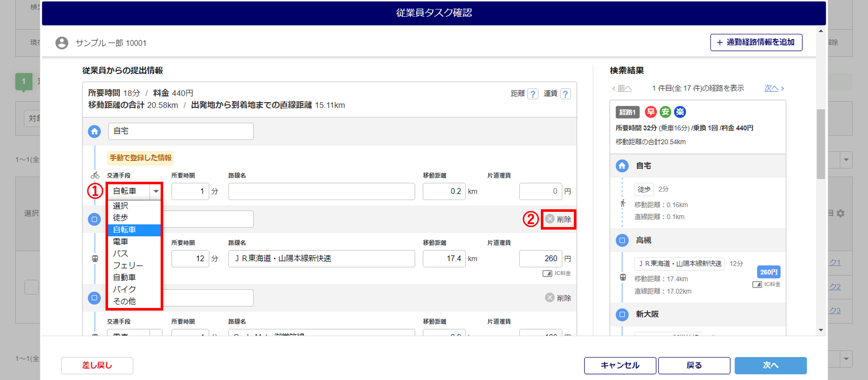This screenshot has height=380, width=868.
Task: Click the blue 楽 badge on 経路1
Action: [x=680, y=112]
